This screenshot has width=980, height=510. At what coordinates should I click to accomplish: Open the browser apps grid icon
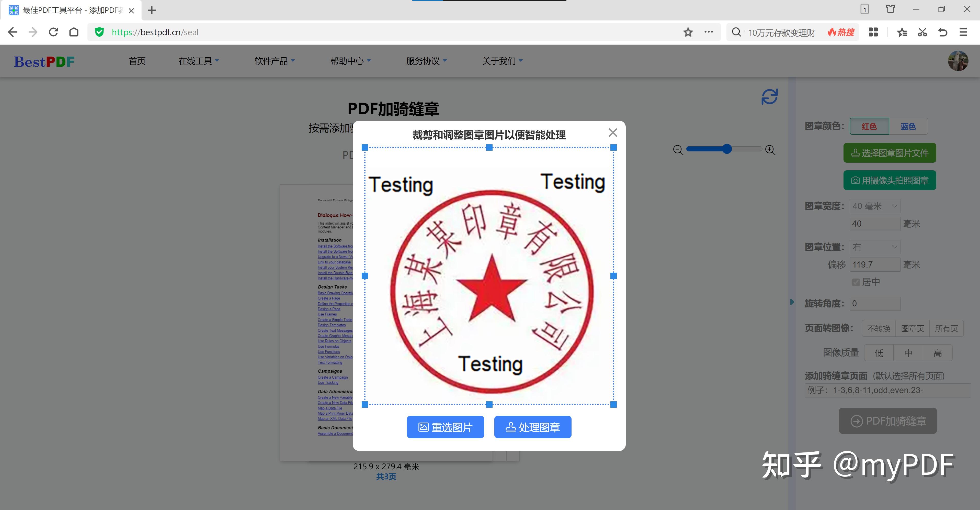point(873,32)
